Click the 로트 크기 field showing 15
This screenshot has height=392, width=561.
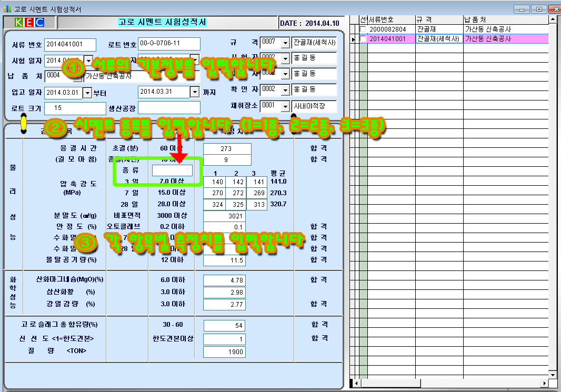[75, 108]
